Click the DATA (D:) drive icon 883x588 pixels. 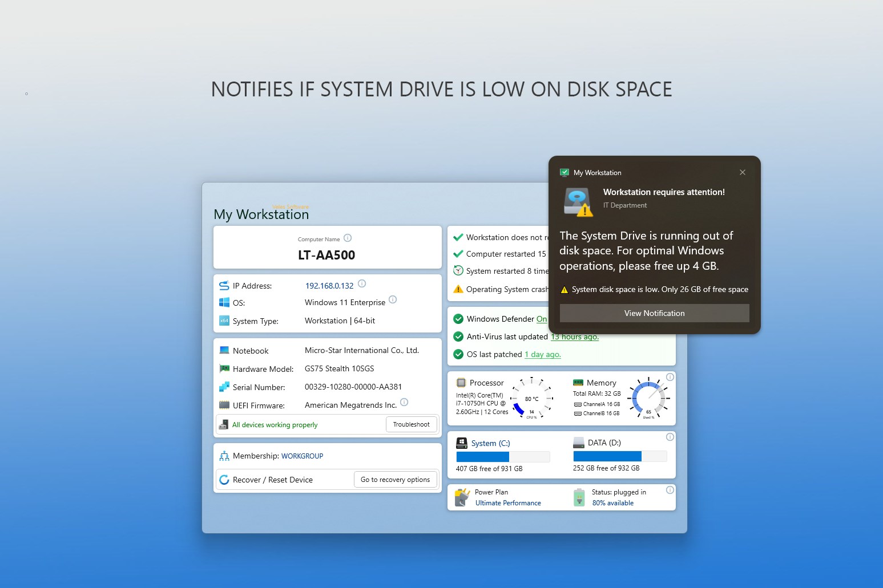(579, 443)
